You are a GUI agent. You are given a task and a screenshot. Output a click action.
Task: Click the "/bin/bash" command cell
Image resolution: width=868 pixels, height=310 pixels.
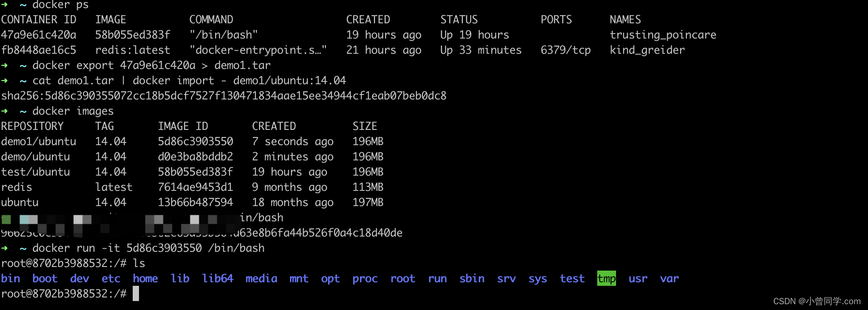224,35
